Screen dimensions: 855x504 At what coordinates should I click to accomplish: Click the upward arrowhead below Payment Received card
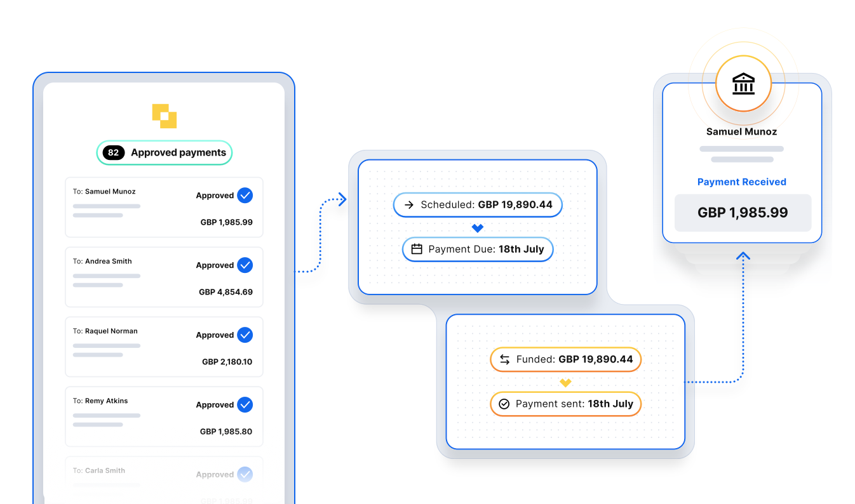click(x=743, y=256)
